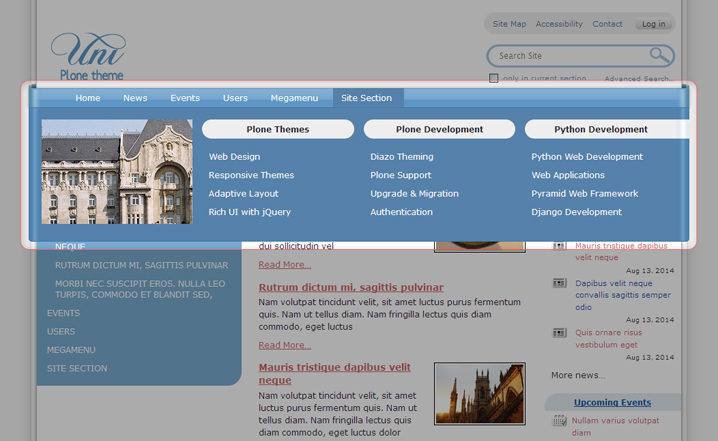Click the Log in button
The image size is (718, 441).
[653, 24]
